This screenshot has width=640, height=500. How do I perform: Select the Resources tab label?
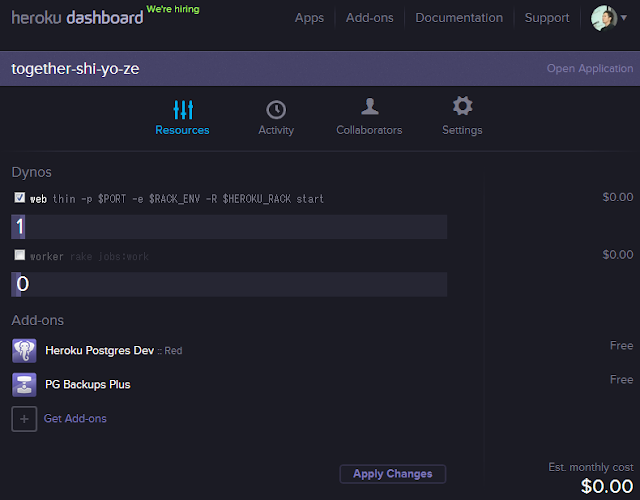[x=182, y=130]
